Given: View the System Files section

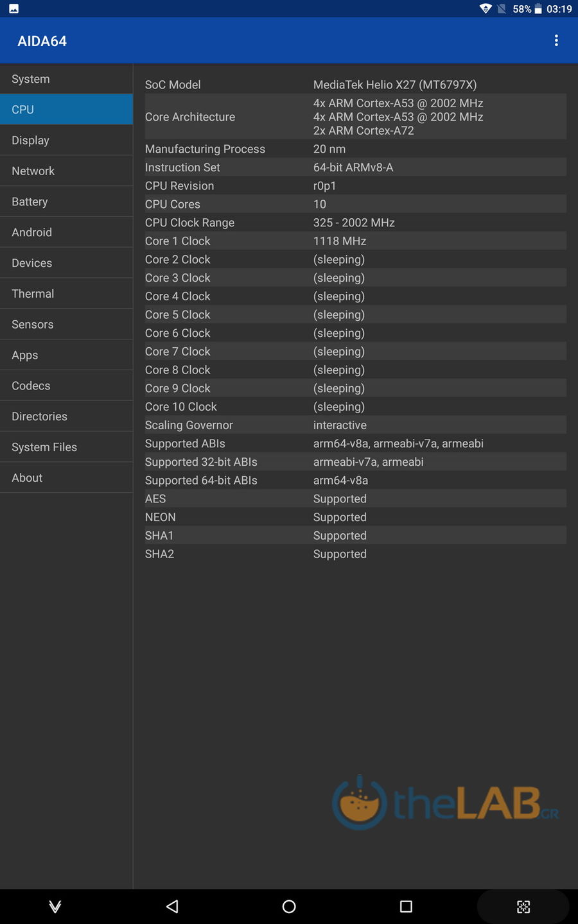Looking at the screenshot, I should tap(66, 447).
